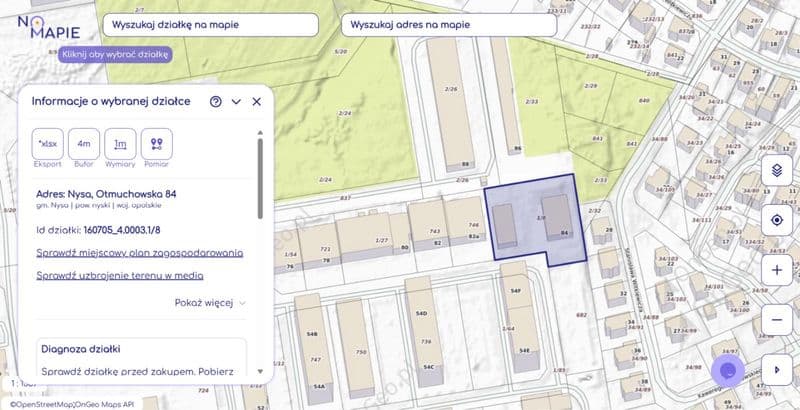Viewport: 800px width, 410px height.
Task: Click 'Kliknij aby wybrać działkę' button
Action: [x=115, y=55]
